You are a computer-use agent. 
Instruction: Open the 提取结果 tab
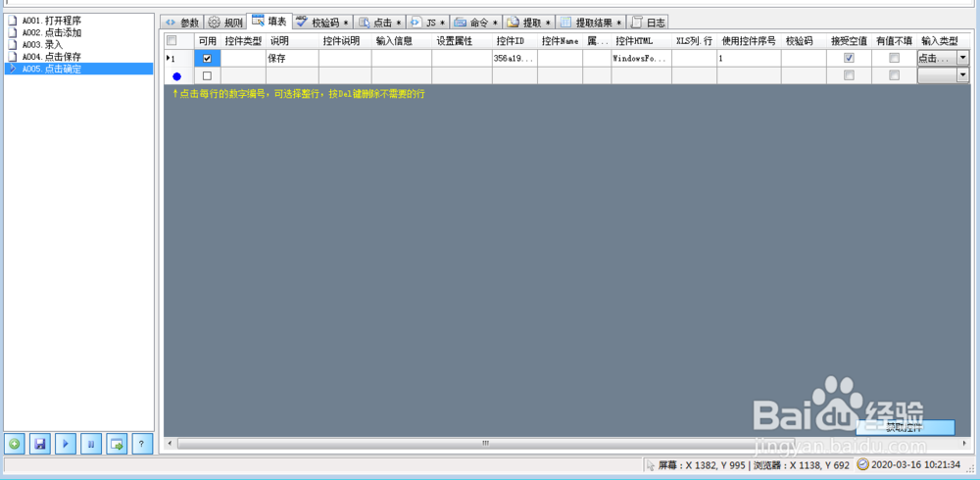[x=591, y=22]
